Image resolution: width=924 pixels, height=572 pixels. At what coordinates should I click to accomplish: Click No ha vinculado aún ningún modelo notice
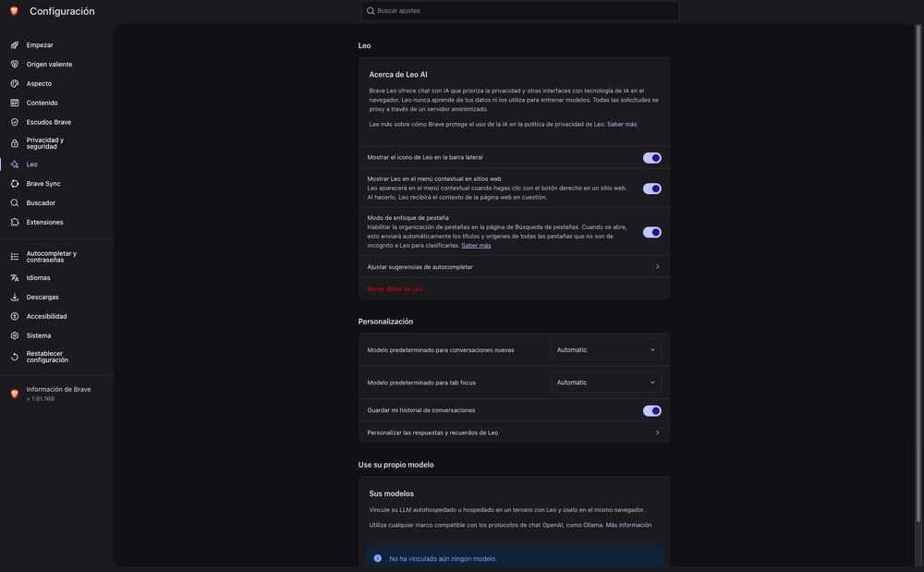click(x=514, y=558)
